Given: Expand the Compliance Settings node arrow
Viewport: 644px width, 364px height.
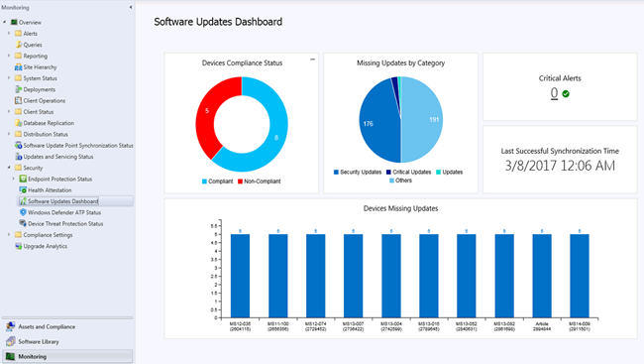Looking at the screenshot, I should tap(9, 235).
